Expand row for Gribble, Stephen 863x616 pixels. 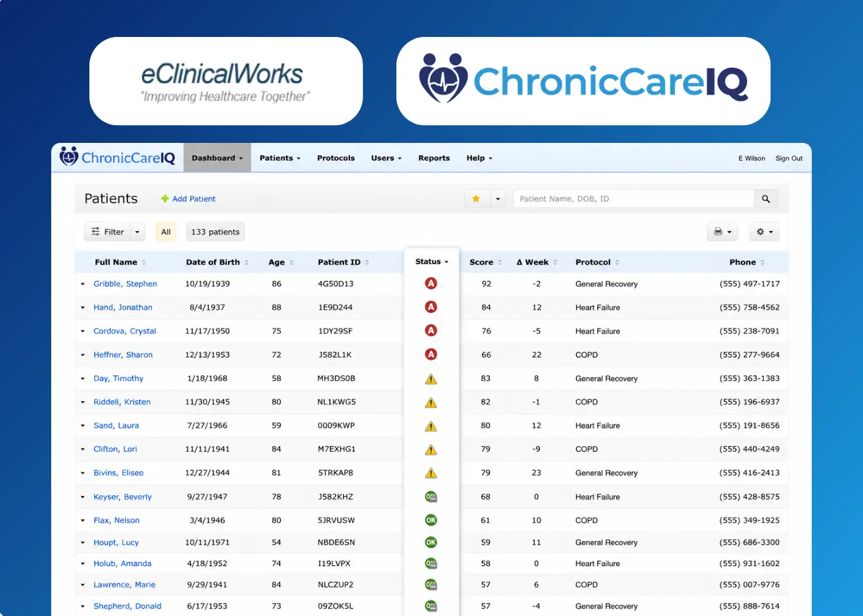83,284
